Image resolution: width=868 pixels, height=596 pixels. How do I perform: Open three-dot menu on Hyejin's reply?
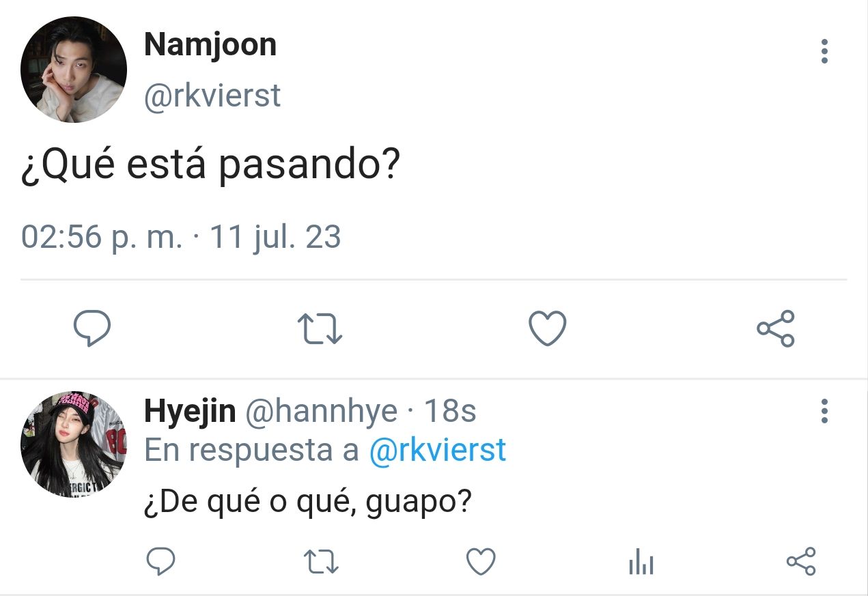pos(824,411)
